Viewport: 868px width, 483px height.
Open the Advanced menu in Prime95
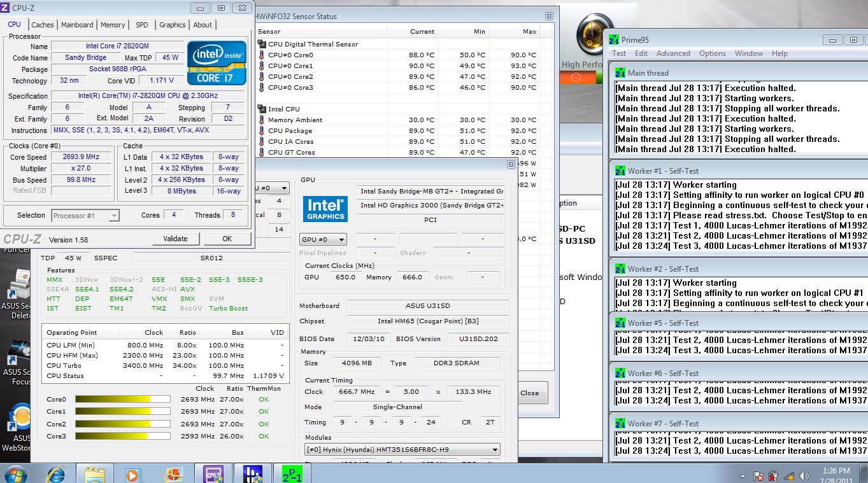coord(673,53)
